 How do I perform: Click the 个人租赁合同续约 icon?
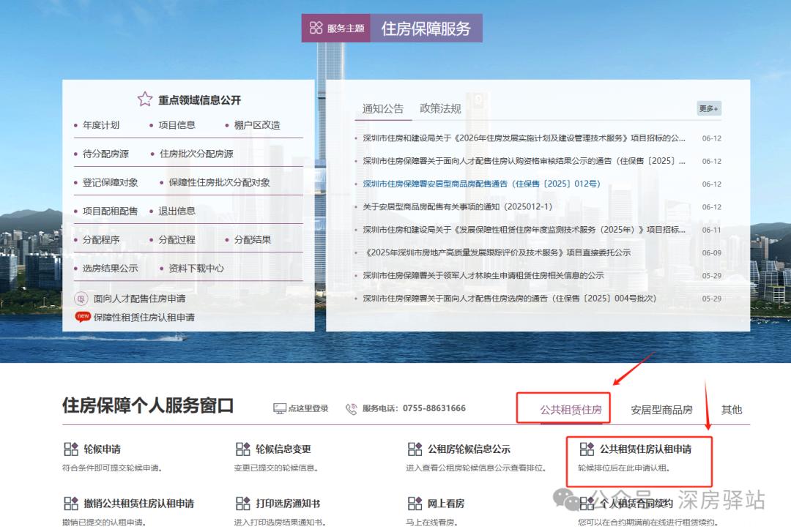(585, 503)
